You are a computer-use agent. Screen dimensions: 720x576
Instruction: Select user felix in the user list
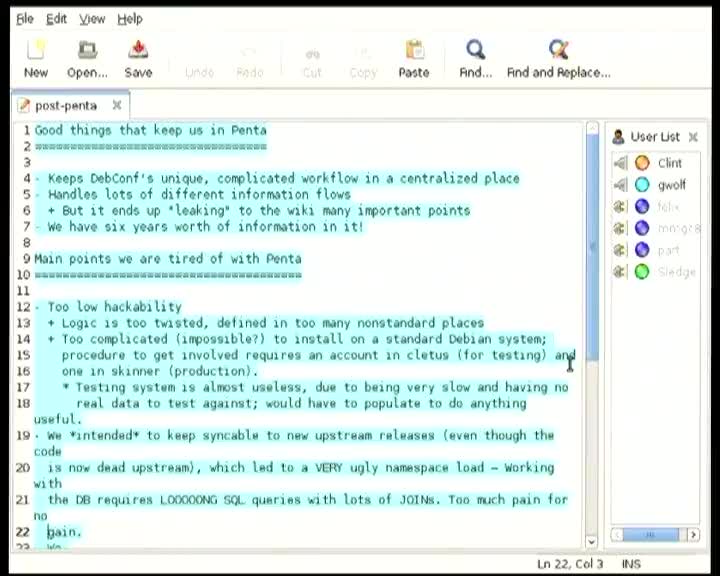point(656,207)
